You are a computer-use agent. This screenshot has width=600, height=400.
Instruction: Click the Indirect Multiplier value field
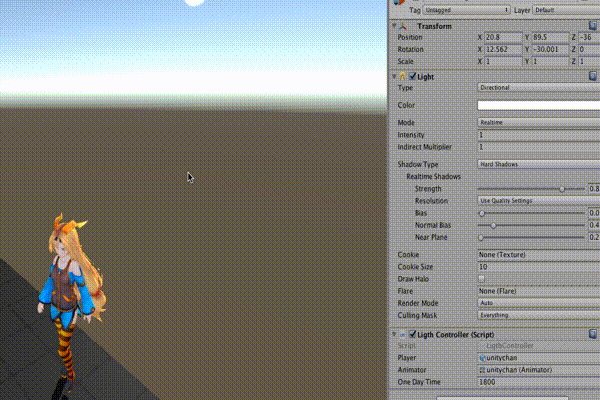pos(539,147)
